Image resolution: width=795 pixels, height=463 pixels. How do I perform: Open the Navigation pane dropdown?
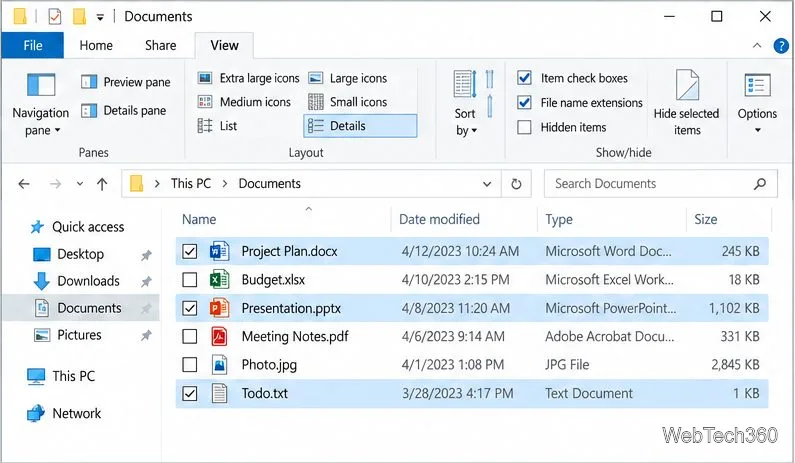[x=41, y=104]
